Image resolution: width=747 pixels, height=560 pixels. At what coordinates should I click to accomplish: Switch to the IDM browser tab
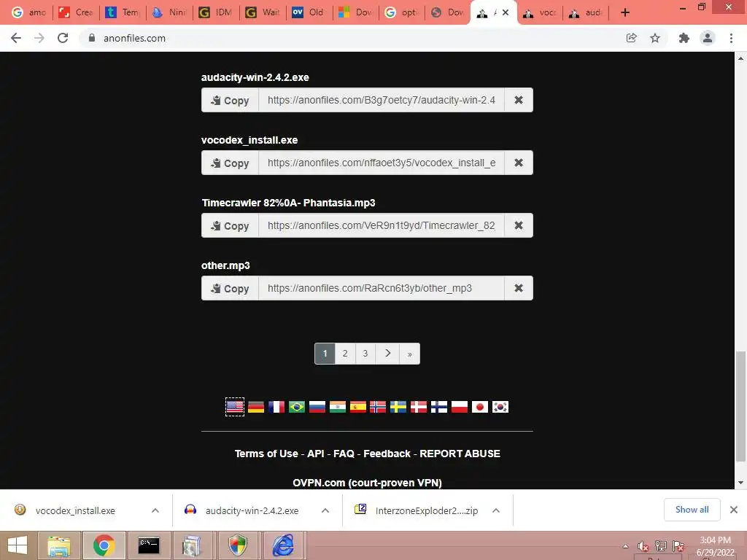[x=216, y=12]
